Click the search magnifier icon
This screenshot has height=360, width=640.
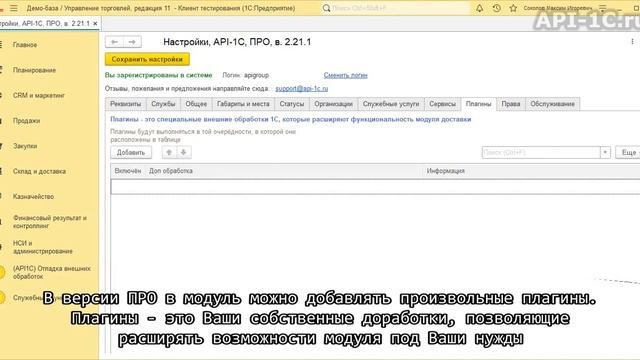pyautogui.click(x=326, y=8)
